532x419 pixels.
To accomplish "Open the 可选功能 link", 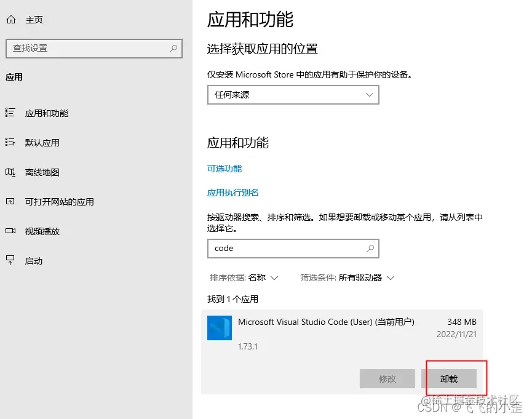I will pos(224,169).
